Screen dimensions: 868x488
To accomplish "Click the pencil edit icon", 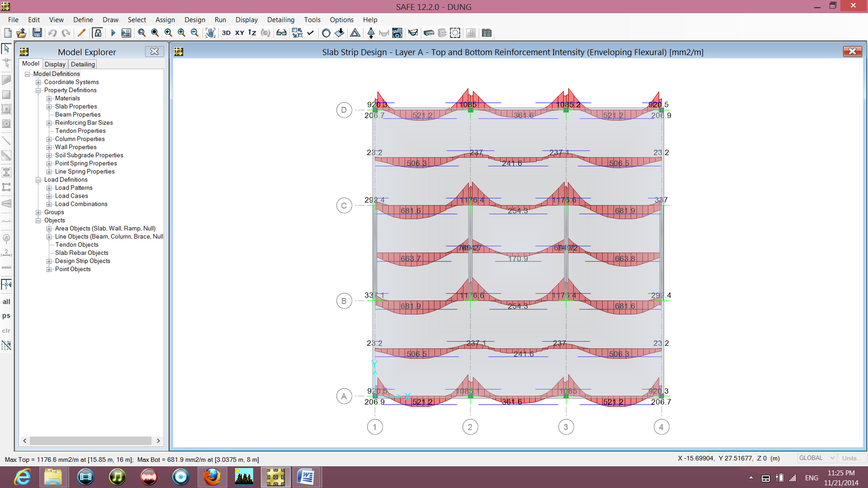I will coord(81,33).
